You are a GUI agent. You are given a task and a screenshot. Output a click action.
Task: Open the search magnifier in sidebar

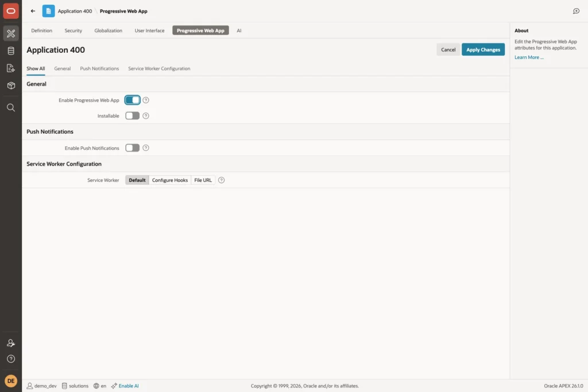[x=11, y=108]
